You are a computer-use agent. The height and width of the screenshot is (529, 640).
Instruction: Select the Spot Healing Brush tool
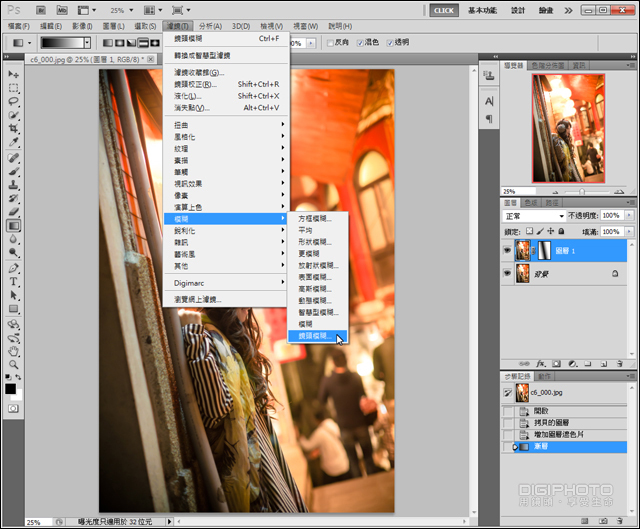(13, 158)
